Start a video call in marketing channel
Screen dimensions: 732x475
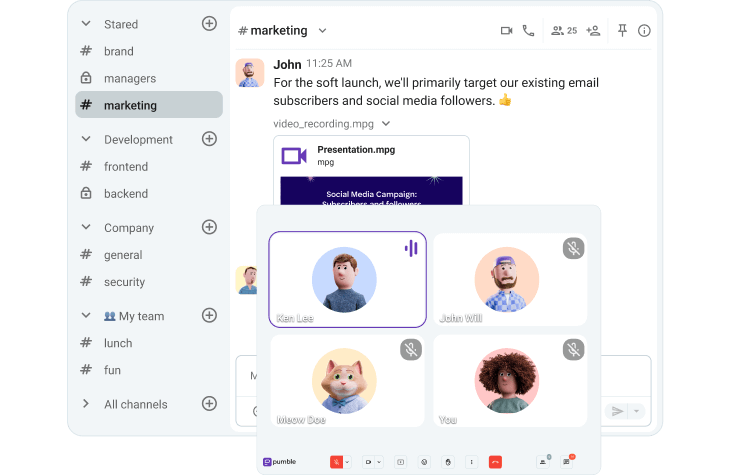[506, 31]
